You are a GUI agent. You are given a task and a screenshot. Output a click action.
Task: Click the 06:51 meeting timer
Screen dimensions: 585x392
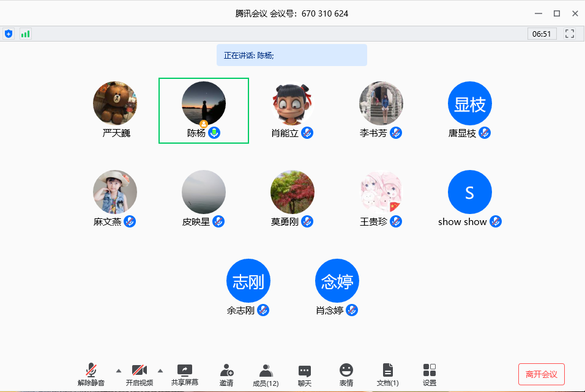(542, 34)
